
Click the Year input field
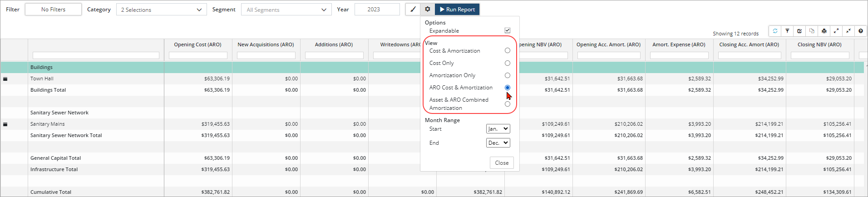pos(377,10)
